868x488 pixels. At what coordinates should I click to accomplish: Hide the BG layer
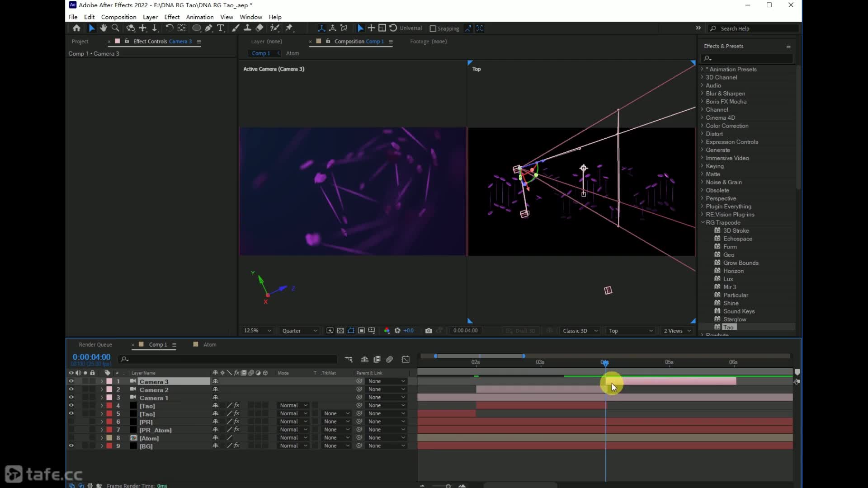[71, 446]
